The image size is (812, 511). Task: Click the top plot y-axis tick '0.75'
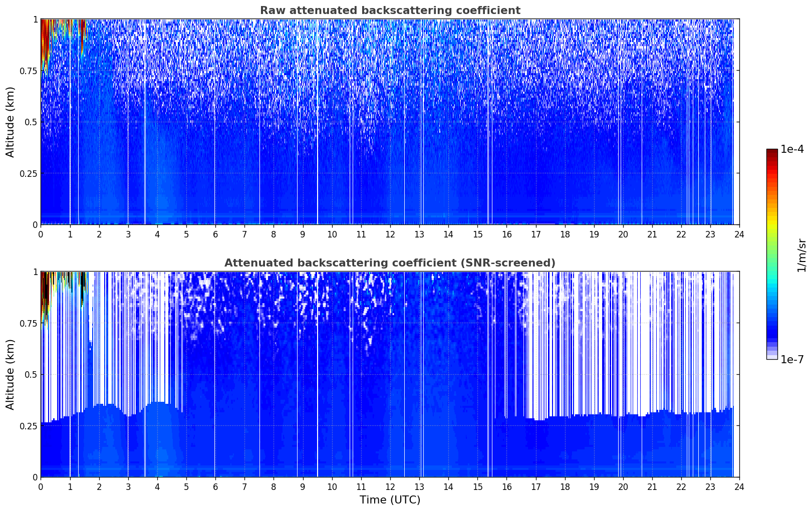point(29,71)
